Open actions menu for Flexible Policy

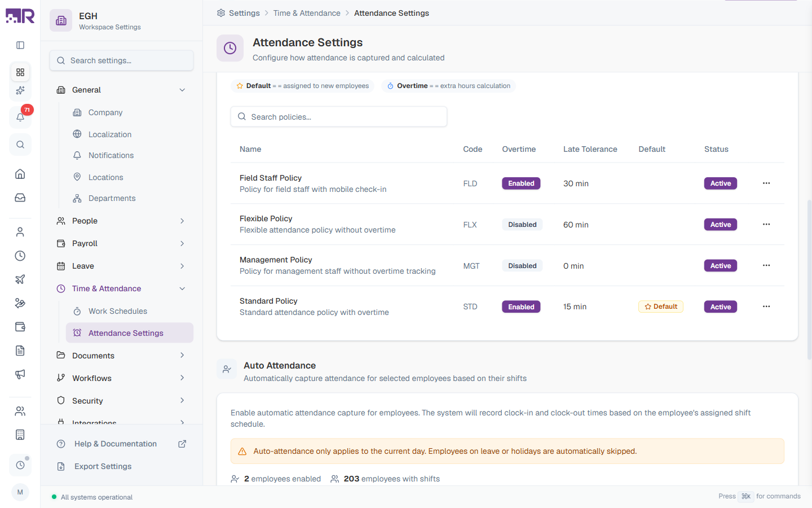[766, 224]
